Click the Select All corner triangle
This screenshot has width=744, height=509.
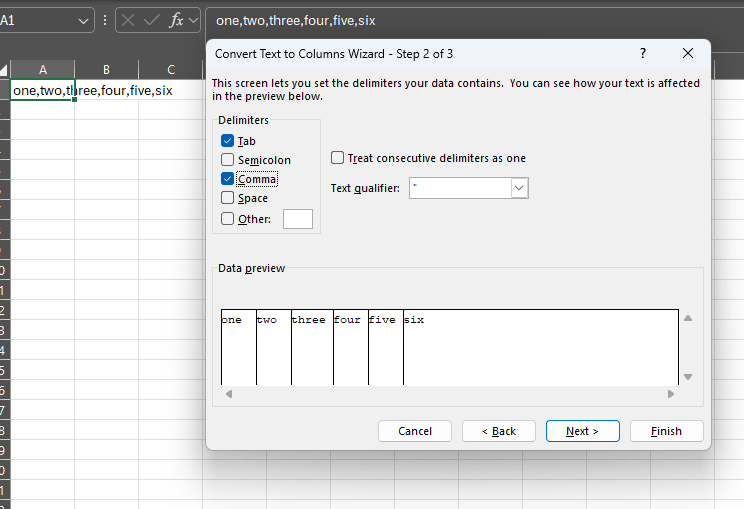[4, 70]
